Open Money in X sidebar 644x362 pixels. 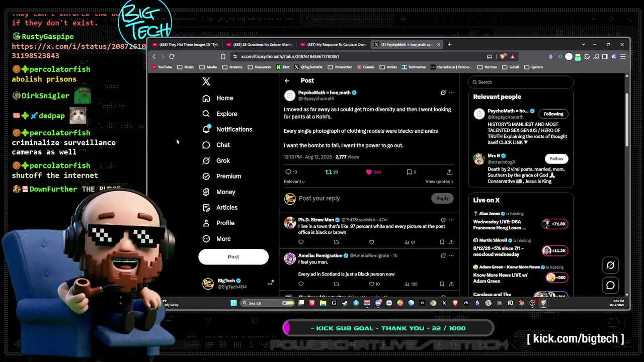(x=219, y=192)
